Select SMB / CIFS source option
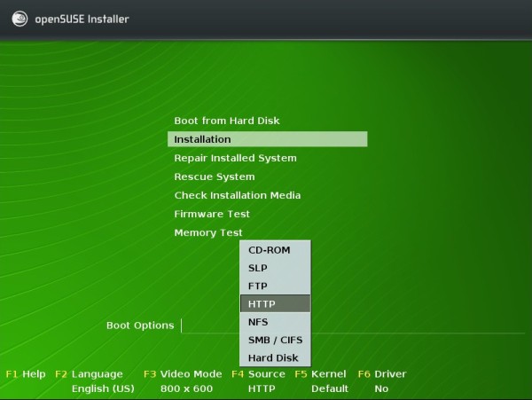This screenshot has height=400, width=532. point(275,340)
